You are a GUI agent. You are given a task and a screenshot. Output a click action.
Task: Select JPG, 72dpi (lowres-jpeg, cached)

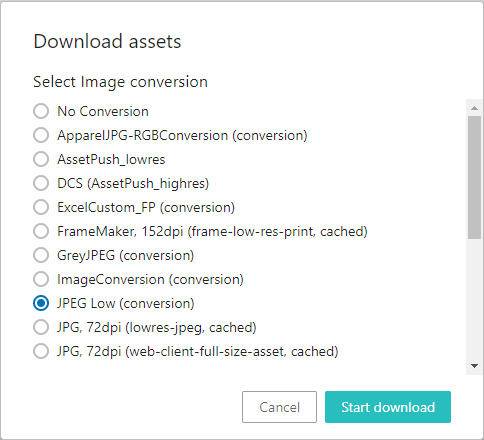pyautogui.click(x=41, y=327)
